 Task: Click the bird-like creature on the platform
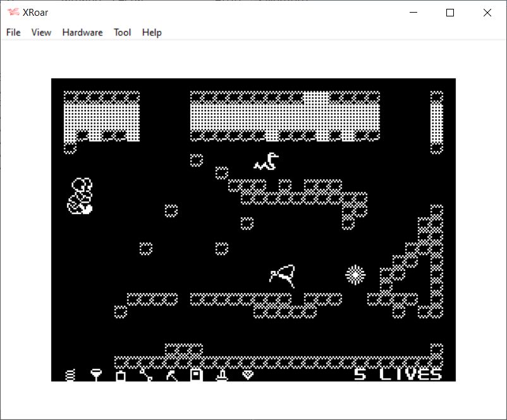click(x=283, y=275)
